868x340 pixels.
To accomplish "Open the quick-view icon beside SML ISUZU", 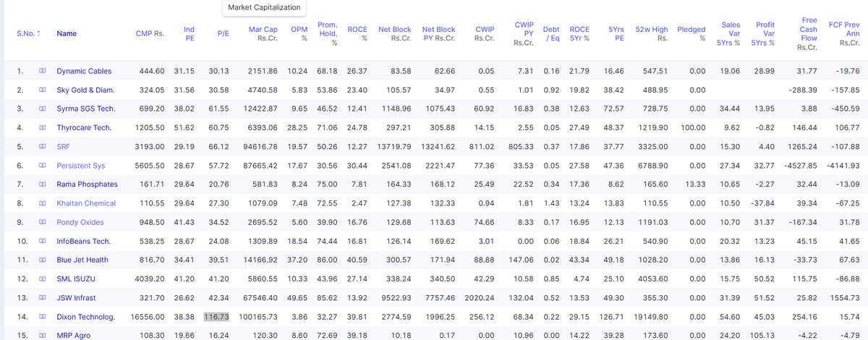I will pos(42,279).
